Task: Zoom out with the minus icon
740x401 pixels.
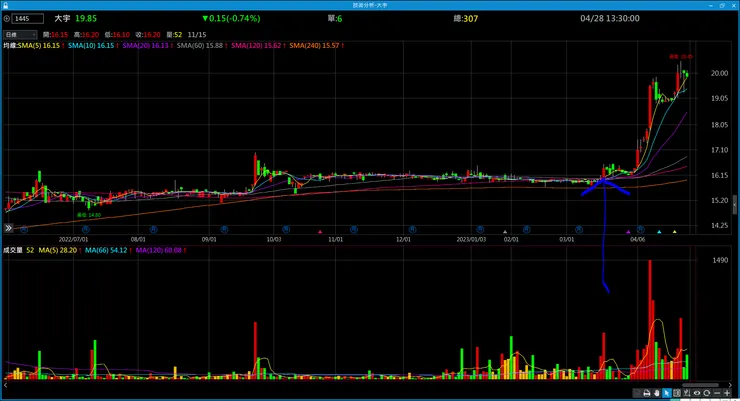Action: coord(717,393)
